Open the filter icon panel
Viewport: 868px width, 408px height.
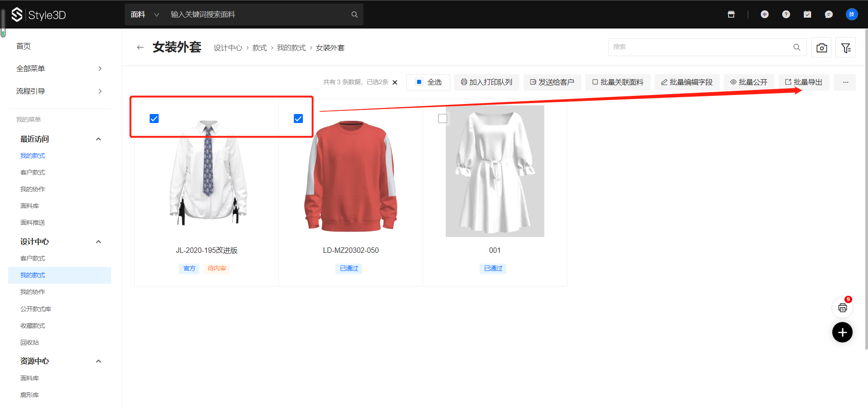pyautogui.click(x=845, y=47)
